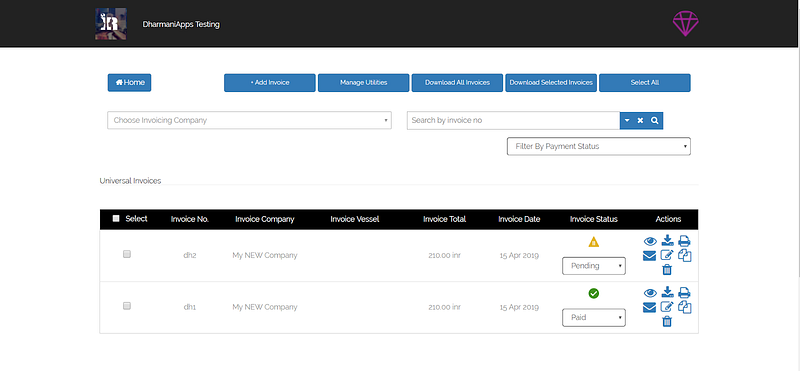Click the Invoice Total column header
800x371 pixels.
point(444,219)
